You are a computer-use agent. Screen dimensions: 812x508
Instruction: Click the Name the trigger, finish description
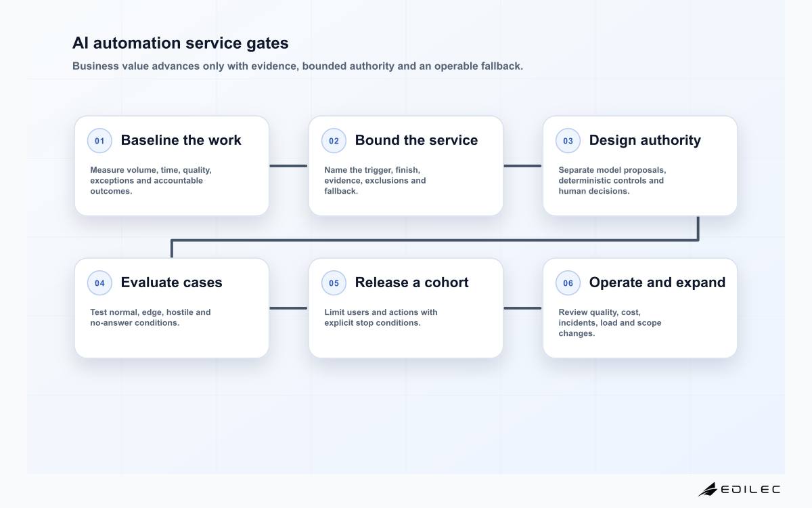[375, 180]
